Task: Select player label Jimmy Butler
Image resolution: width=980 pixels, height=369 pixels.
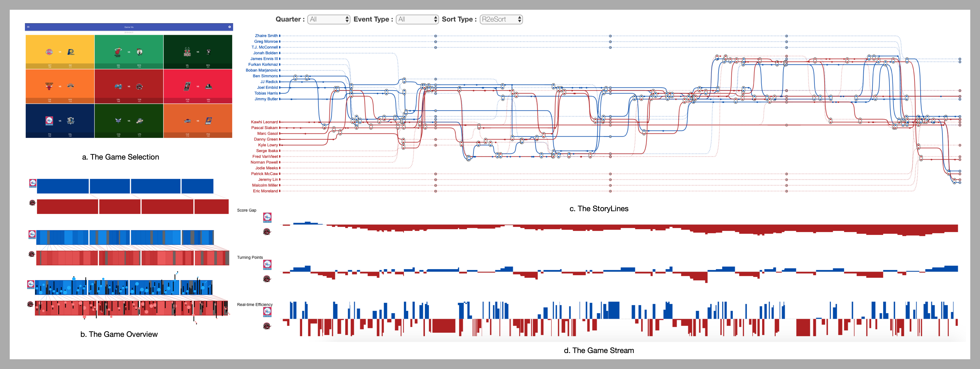Action: point(266,99)
